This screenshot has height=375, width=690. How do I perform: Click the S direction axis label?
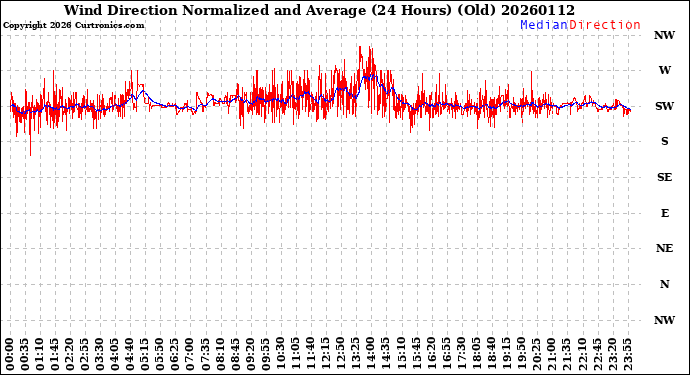click(x=664, y=141)
